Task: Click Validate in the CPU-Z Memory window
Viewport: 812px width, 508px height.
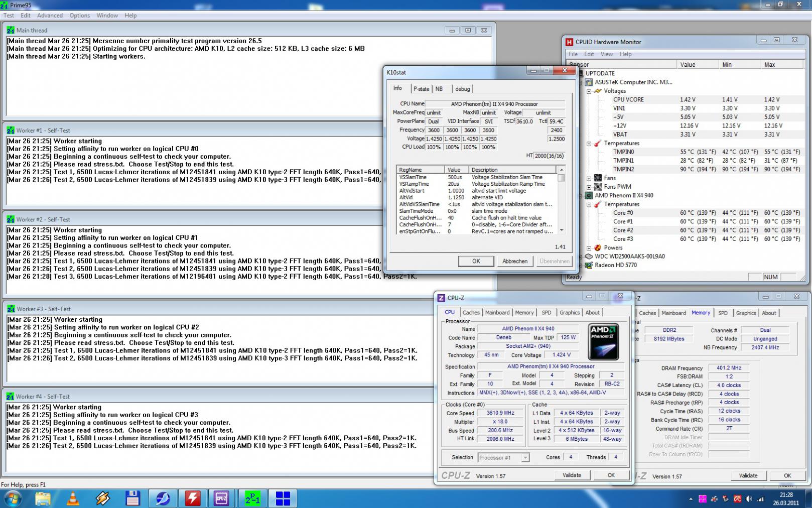Action: coord(748,475)
